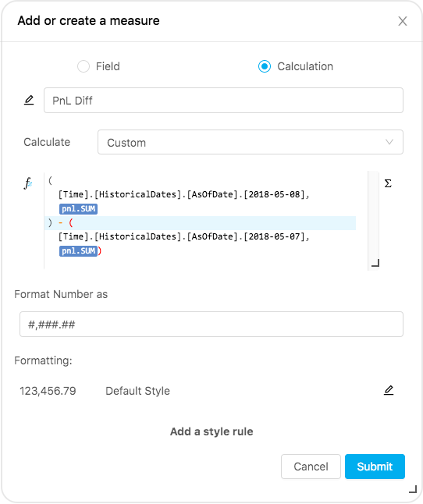Click the Default Style label
The width and height of the screenshot is (423, 504).
(x=137, y=391)
